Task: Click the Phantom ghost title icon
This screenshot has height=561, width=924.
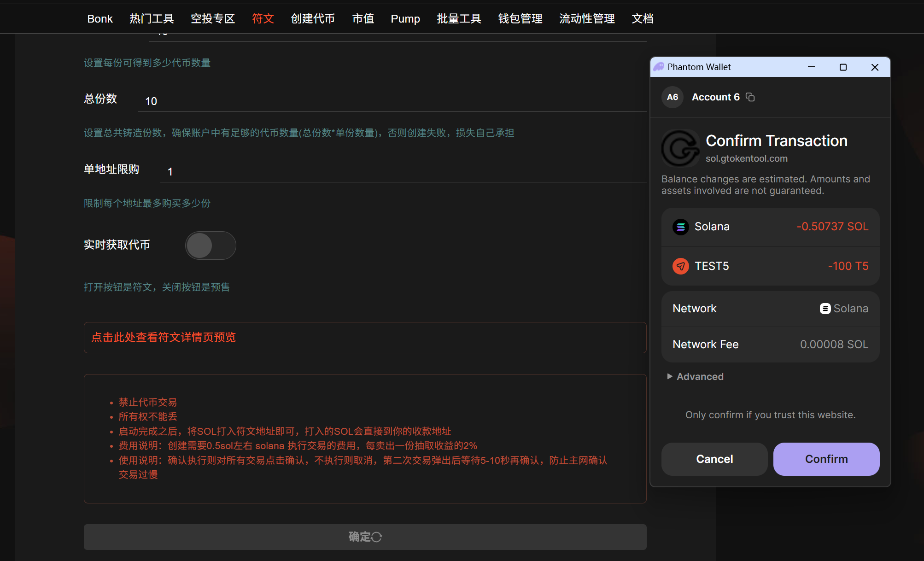Action: pyautogui.click(x=659, y=67)
